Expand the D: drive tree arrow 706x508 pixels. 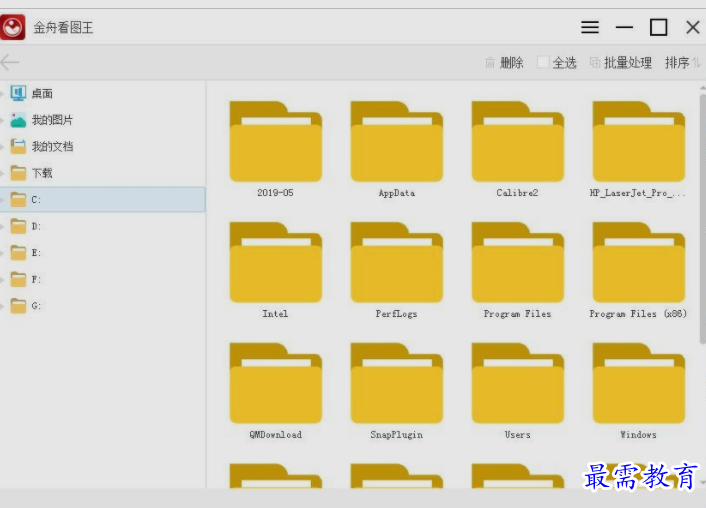[2, 226]
